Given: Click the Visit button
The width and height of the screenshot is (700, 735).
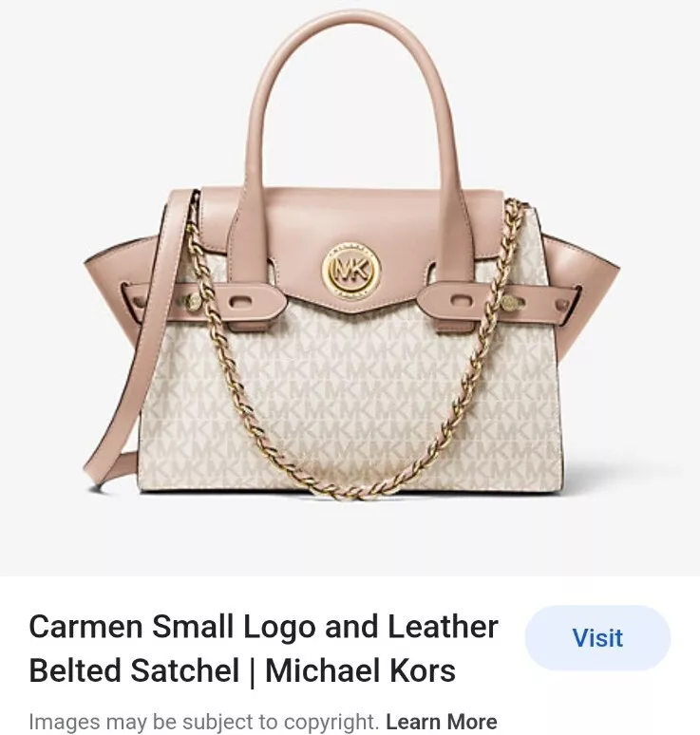Looking at the screenshot, I should 597,637.
